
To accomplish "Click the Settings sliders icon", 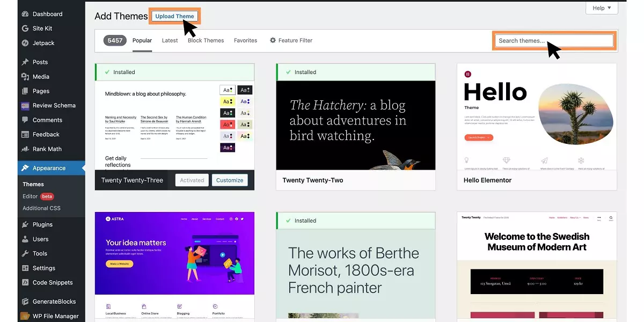I will (x=25, y=268).
